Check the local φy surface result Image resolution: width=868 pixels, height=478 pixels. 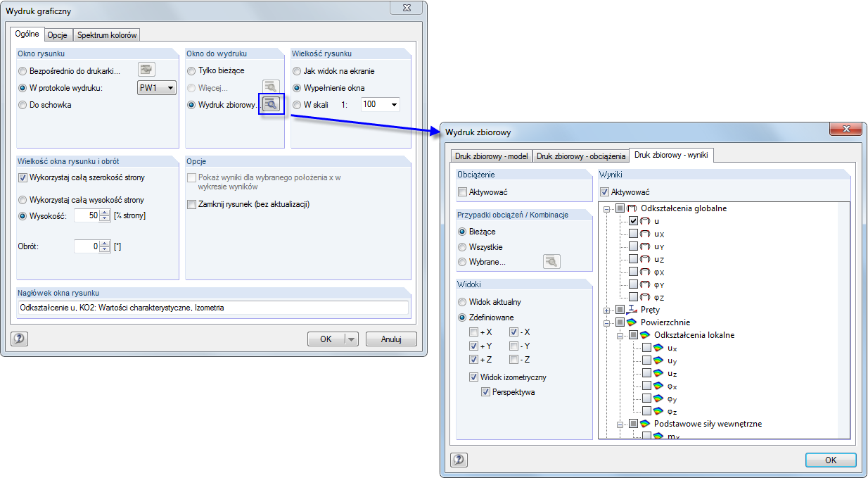click(x=646, y=398)
